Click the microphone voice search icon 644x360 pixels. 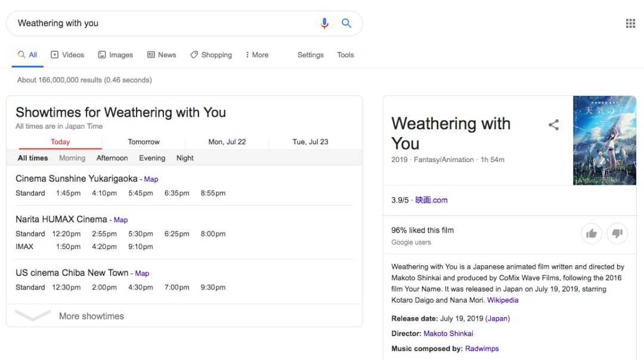[x=324, y=23]
